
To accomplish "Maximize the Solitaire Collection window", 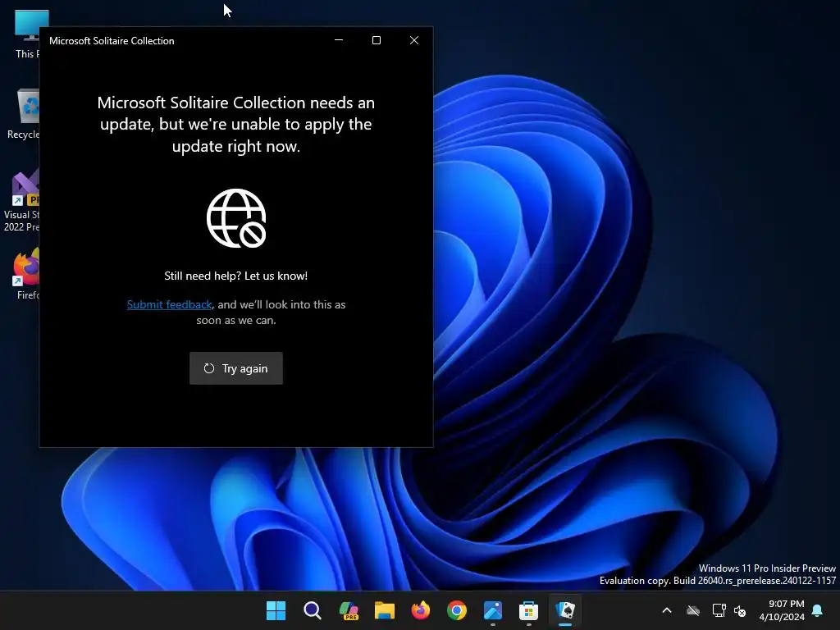I will pyautogui.click(x=377, y=40).
